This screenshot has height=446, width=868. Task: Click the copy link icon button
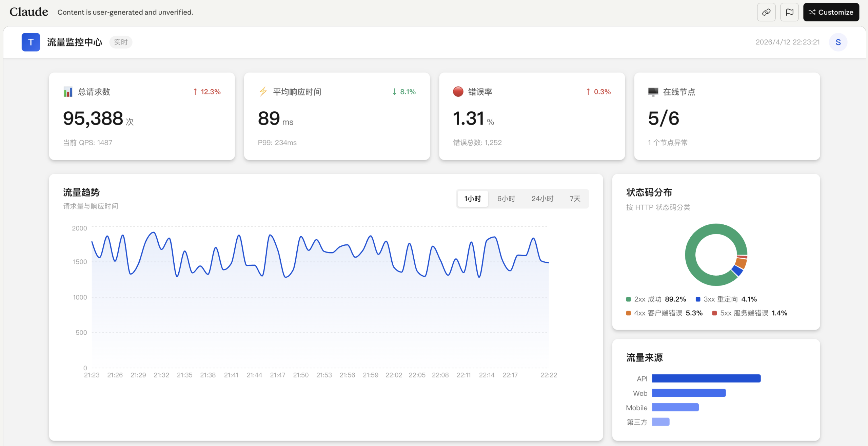pos(766,12)
